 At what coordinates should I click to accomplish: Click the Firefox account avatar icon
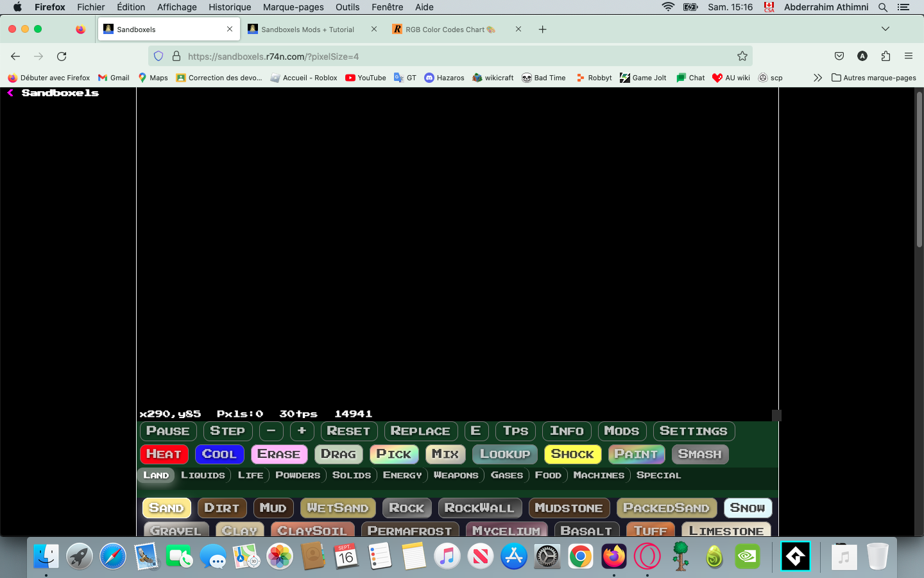862,56
